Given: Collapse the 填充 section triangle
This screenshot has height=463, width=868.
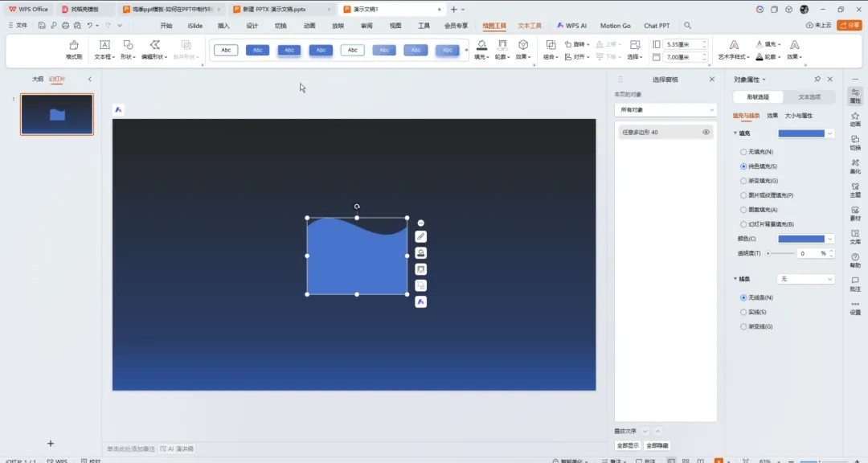Looking at the screenshot, I should click(735, 133).
